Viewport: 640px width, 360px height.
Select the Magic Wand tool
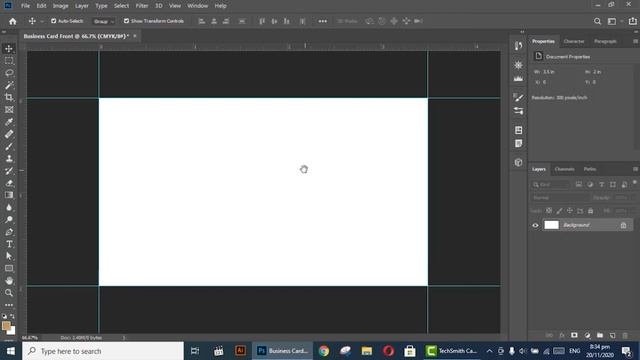pyautogui.click(x=9, y=85)
